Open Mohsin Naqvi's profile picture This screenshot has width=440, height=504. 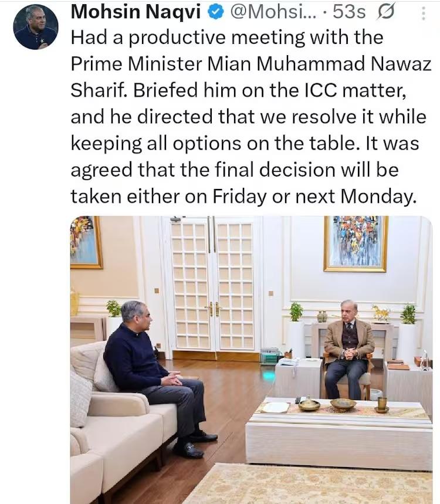pyautogui.click(x=36, y=26)
